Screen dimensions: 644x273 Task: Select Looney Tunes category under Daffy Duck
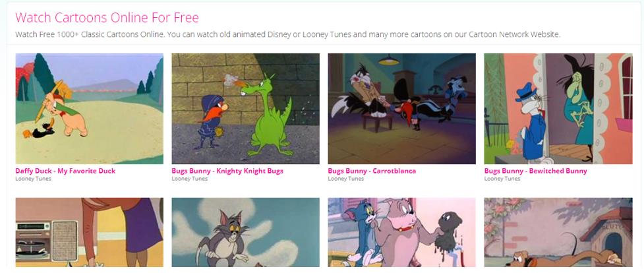coord(33,179)
